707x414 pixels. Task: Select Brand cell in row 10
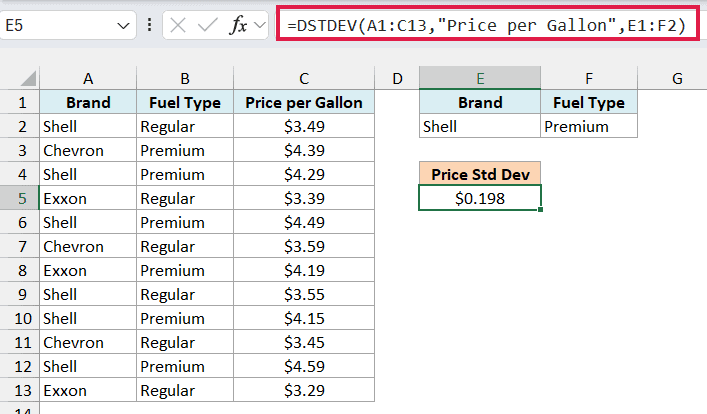[88, 318]
